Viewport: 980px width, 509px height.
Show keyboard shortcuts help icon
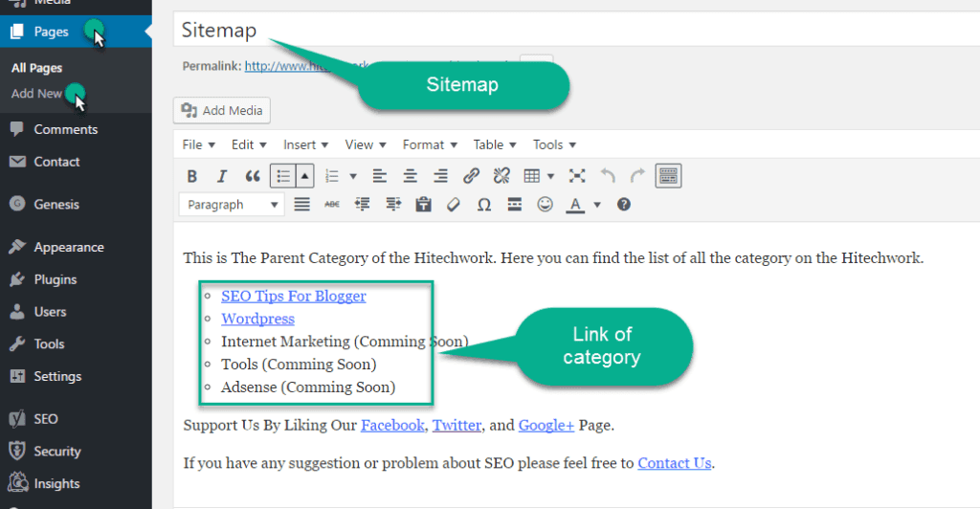(x=624, y=204)
